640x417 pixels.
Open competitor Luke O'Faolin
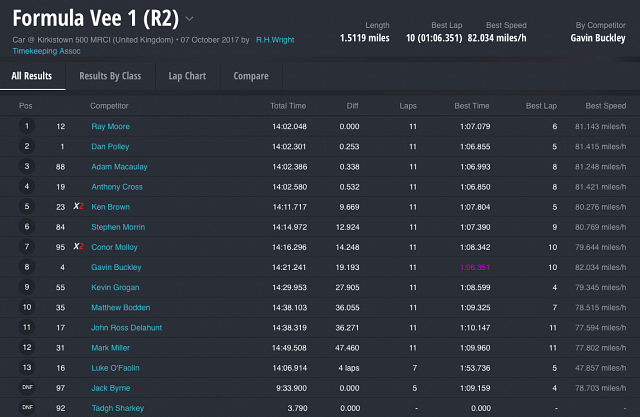pyautogui.click(x=116, y=368)
